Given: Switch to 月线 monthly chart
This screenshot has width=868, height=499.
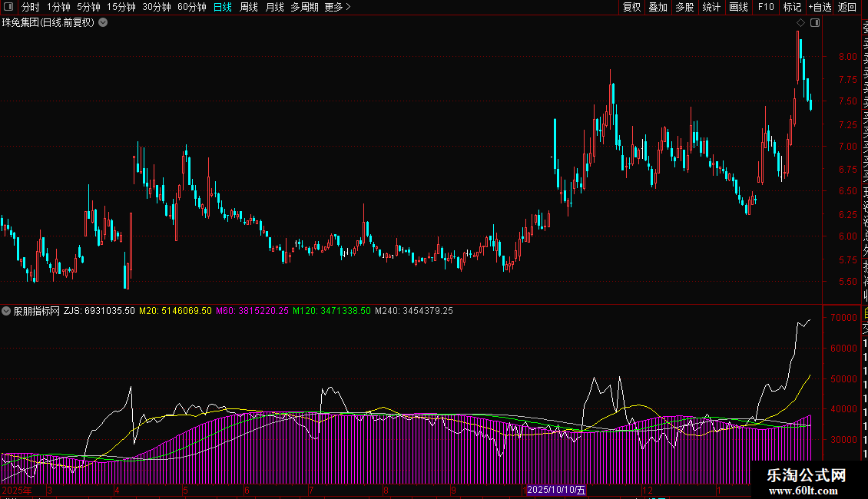Looking at the screenshot, I should click(x=274, y=7).
